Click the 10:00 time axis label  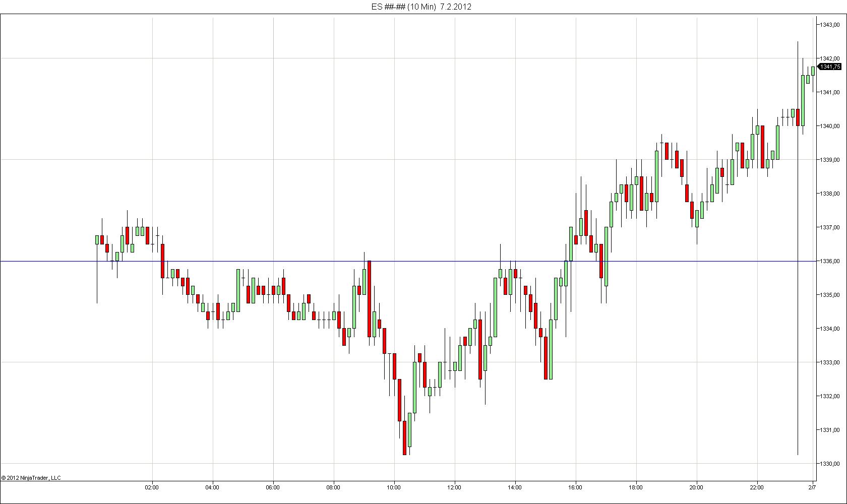pyautogui.click(x=394, y=487)
